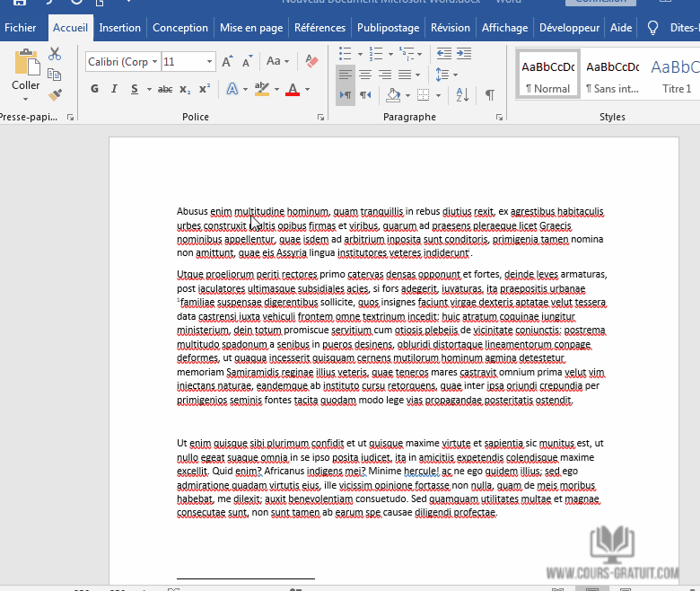Apply subscript formatting x₂
The width and height of the screenshot is (700, 591).
[185, 89]
